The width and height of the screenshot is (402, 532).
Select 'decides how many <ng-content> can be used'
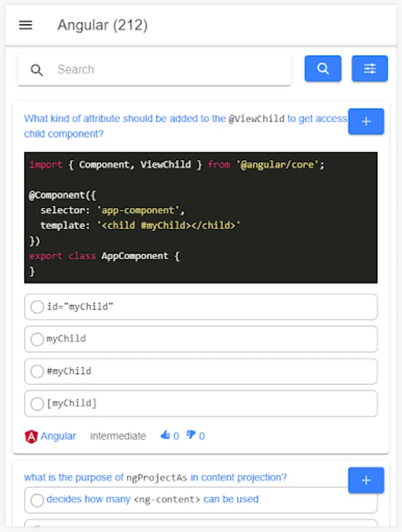[201, 500]
